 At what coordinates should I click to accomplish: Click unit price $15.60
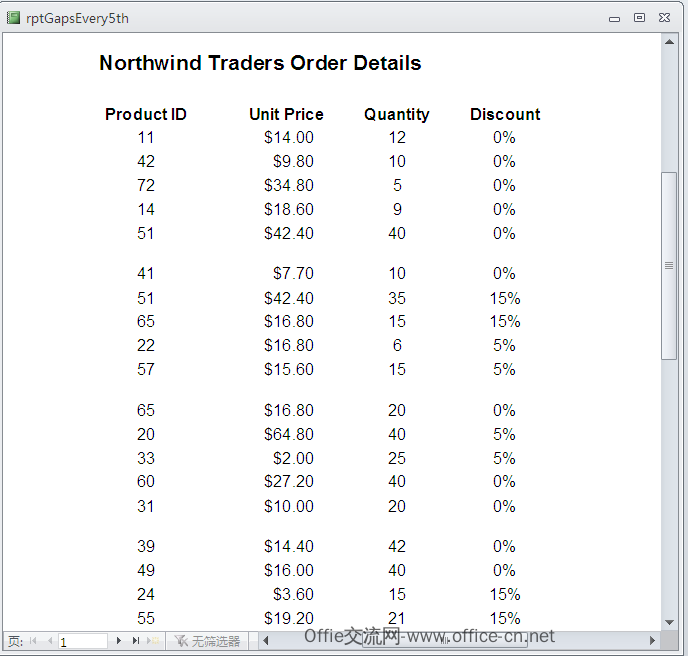289,369
